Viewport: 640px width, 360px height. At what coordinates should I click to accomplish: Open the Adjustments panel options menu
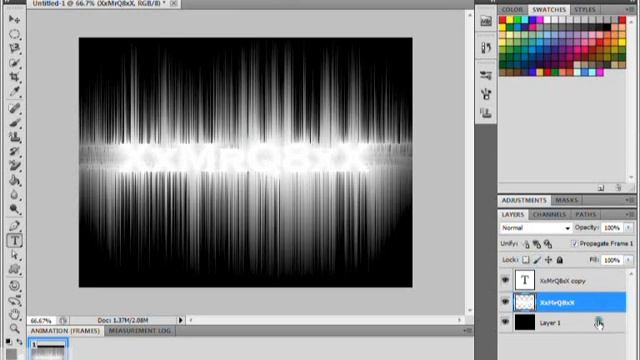click(x=630, y=200)
